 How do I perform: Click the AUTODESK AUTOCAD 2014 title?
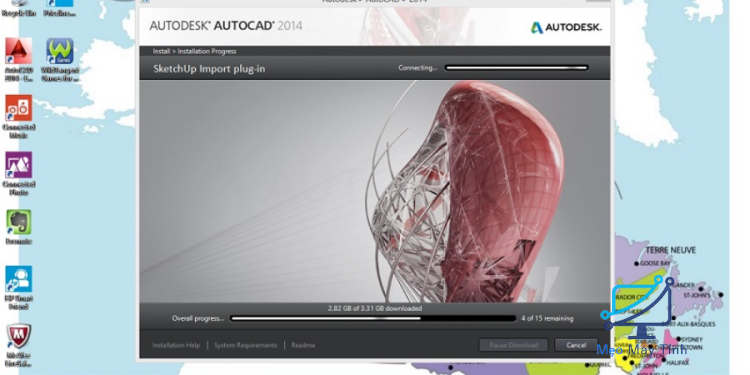(x=226, y=25)
